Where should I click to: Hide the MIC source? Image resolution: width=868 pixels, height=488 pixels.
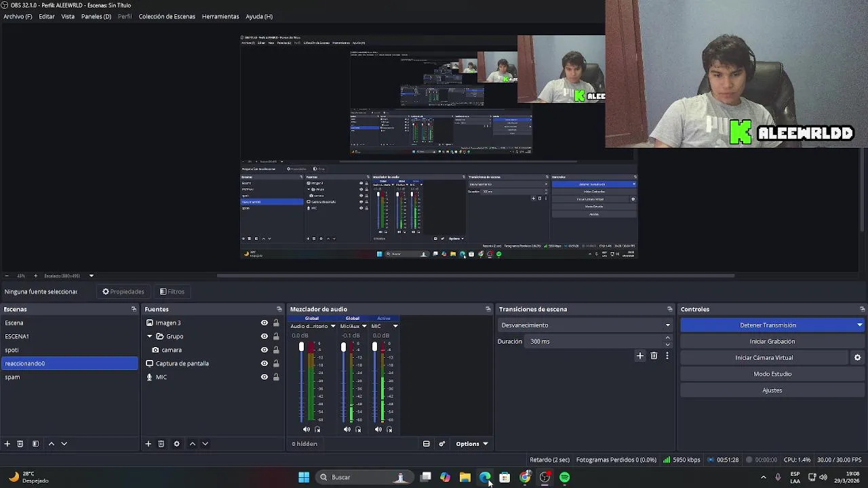coord(264,377)
